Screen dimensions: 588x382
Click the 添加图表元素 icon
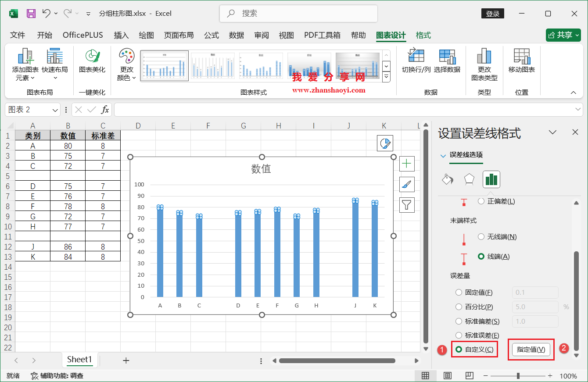coord(25,64)
